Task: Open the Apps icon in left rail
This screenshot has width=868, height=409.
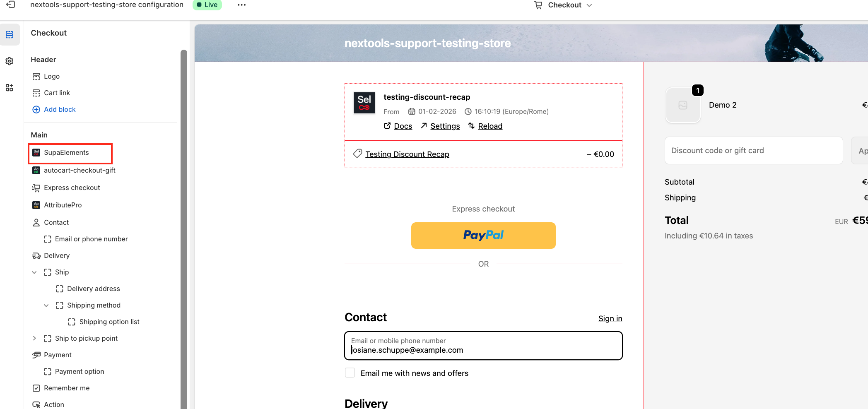Action: (10, 88)
